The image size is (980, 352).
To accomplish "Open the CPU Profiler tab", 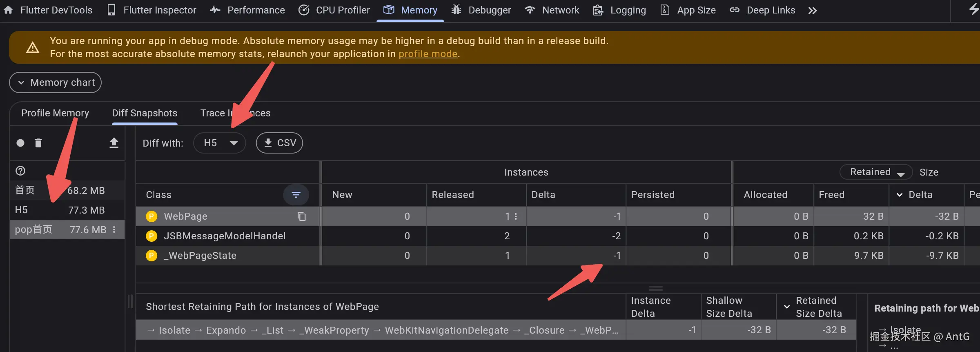I will 334,10.
